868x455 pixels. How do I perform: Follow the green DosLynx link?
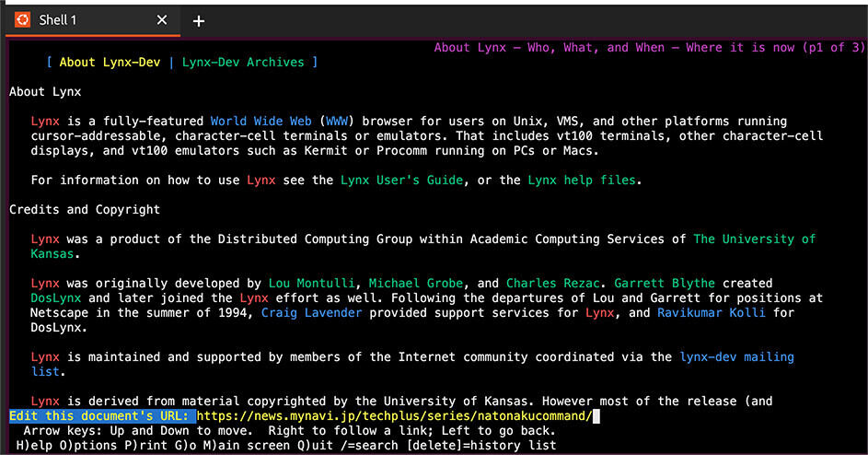pos(56,298)
